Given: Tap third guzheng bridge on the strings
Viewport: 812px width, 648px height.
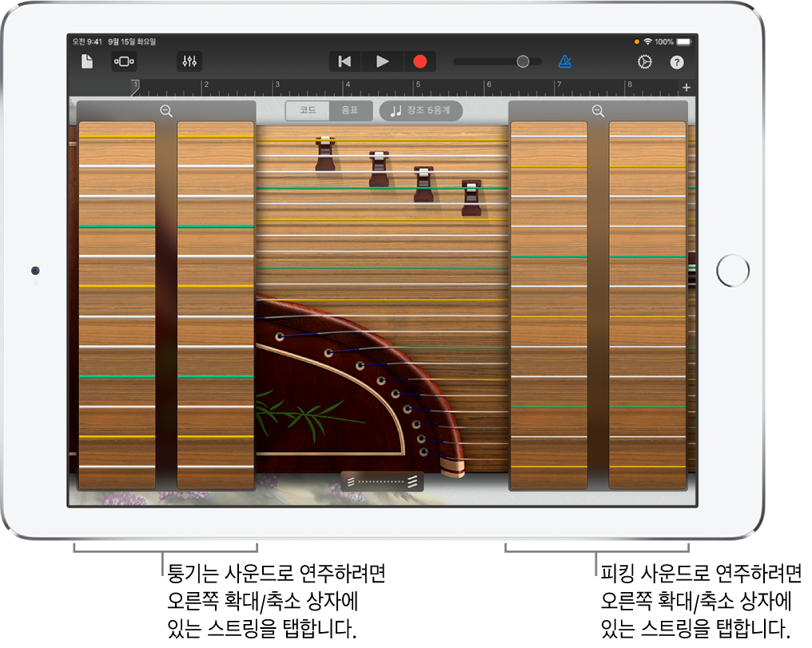Looking at the screenshot, I should click(x=424, y=184).
